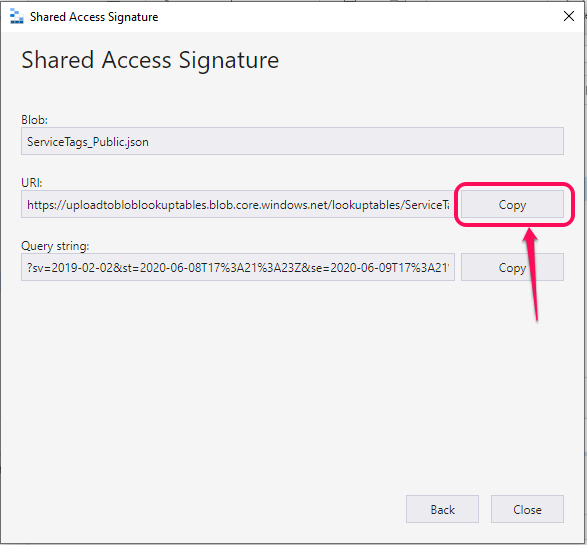Click inside the URI text field
Screen dimensions: 587x545
click(238, 204)
